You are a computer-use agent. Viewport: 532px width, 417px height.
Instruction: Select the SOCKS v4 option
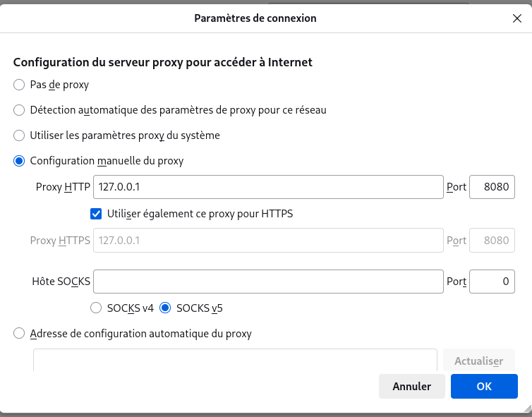(97, 308)
